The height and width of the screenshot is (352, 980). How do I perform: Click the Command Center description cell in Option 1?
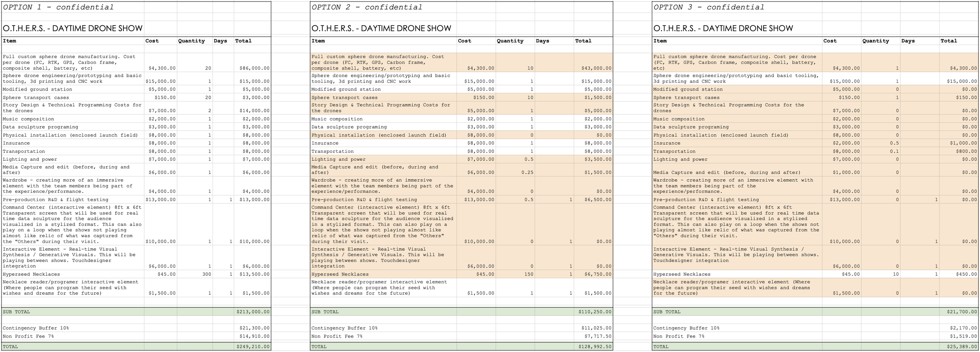[x=73, y=225]
